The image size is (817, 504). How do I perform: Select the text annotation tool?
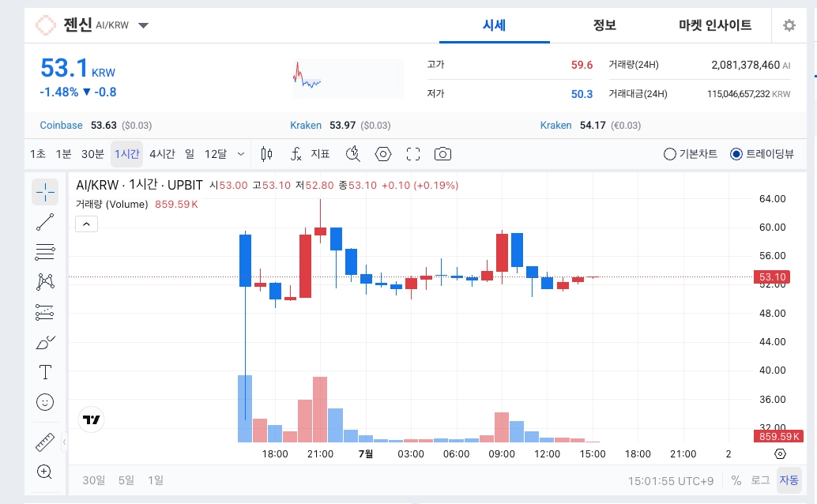pos(45,372)
